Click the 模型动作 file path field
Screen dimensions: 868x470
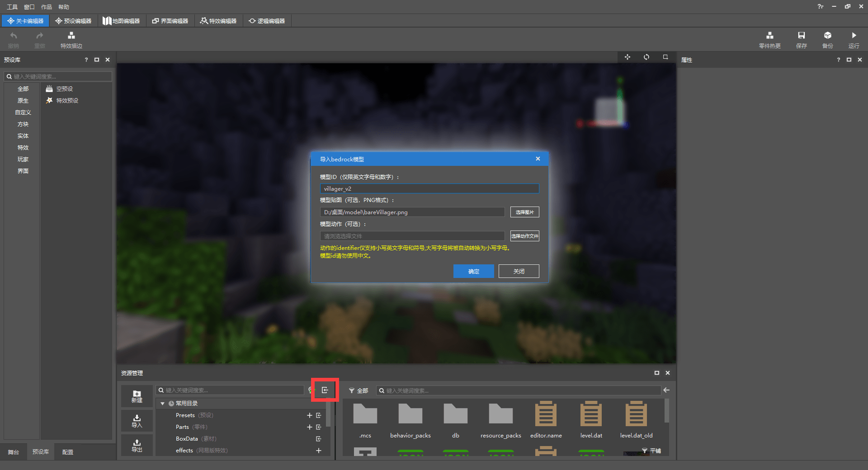412,236
